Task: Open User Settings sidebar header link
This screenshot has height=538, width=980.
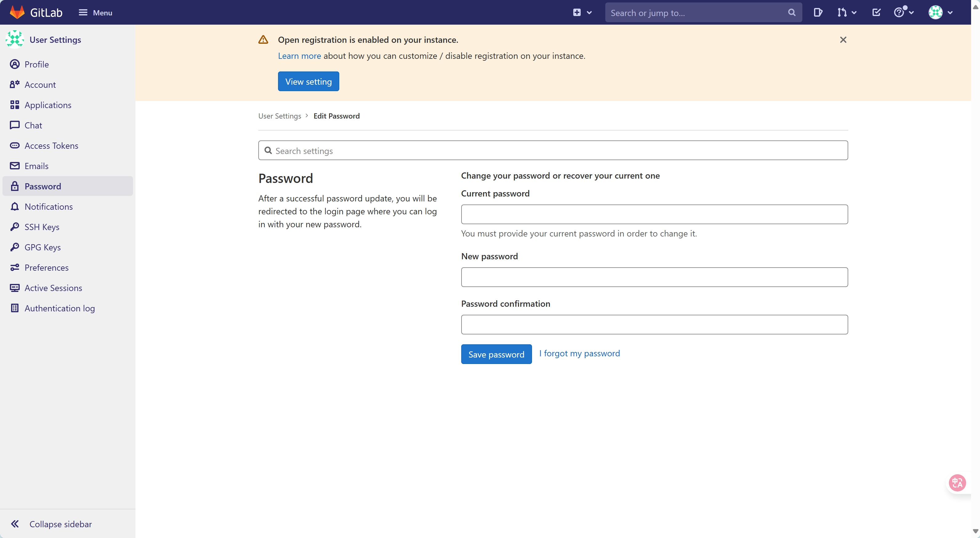Action: point(55,39)
